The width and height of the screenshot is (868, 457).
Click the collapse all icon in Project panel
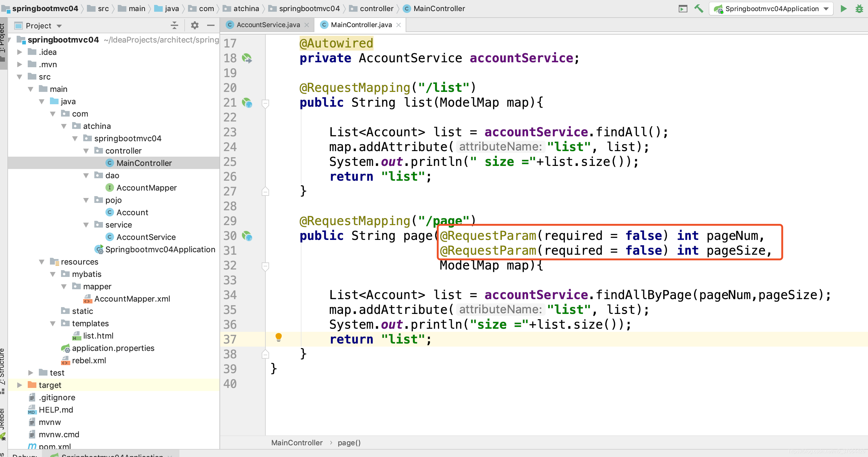click(174, 25)
